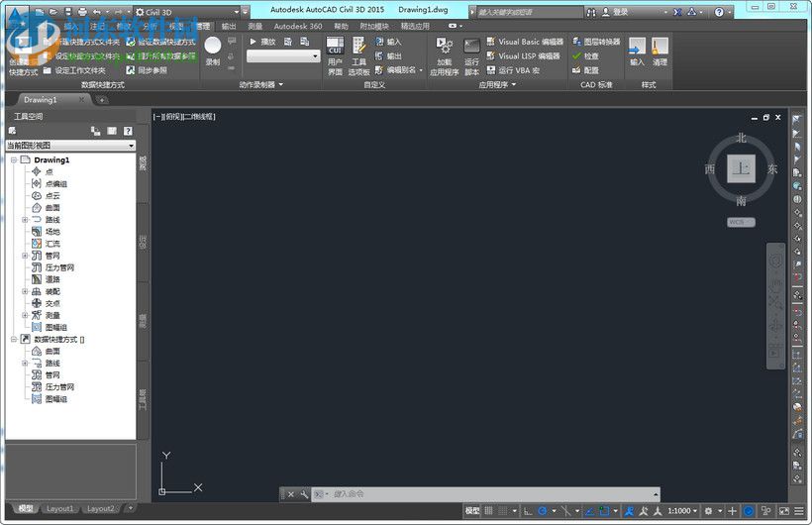Screen dimensions: 812x525
Task: Switch to the Layout2 tab
Action: (100, 509)
